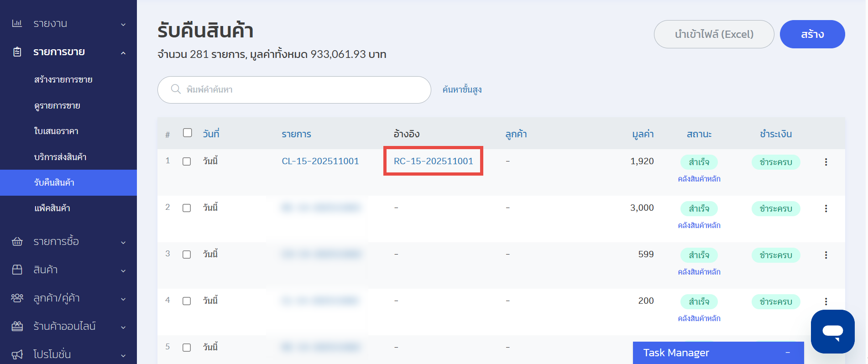Click the product box icon in sidebar
868x364 pixels.
pos(17,270)
